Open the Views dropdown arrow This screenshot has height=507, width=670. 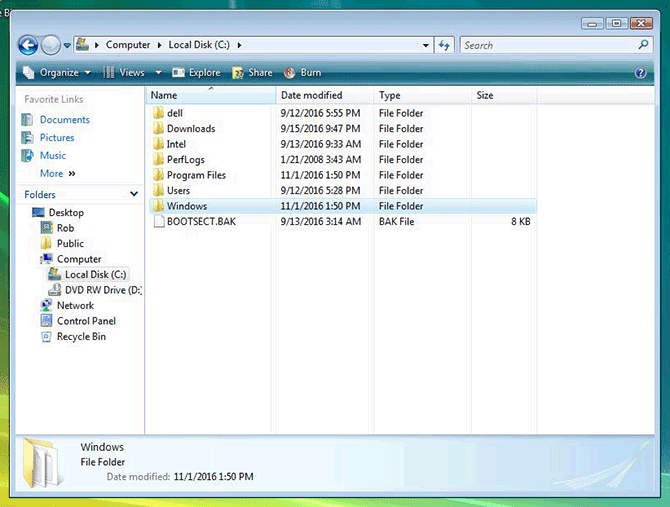tap(159, 73)
